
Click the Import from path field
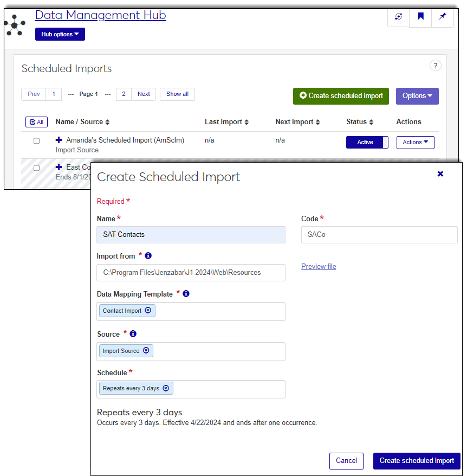point(191,273)
